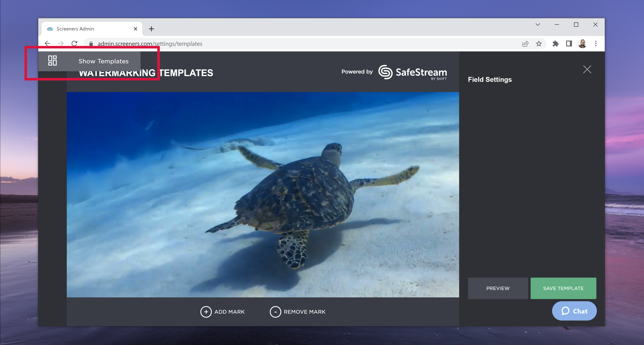
Task: Click the PREVIEW button
Action: (498, 288)
